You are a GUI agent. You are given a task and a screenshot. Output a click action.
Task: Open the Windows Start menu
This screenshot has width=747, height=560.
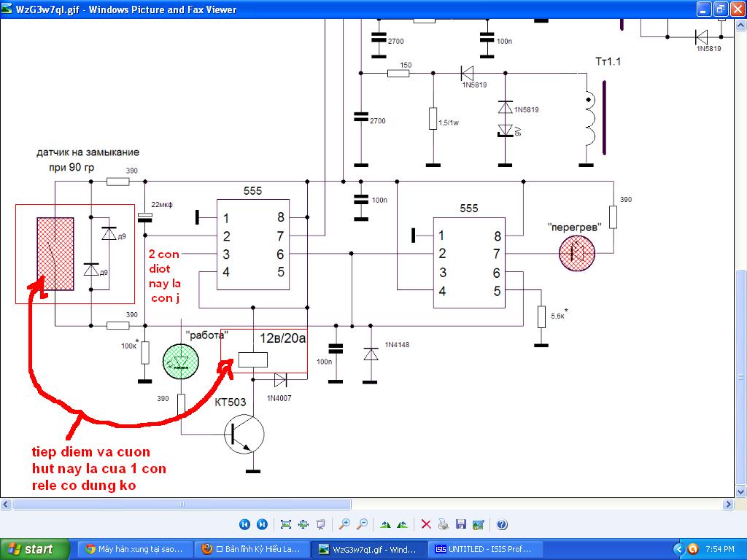(x=34, y=549)
